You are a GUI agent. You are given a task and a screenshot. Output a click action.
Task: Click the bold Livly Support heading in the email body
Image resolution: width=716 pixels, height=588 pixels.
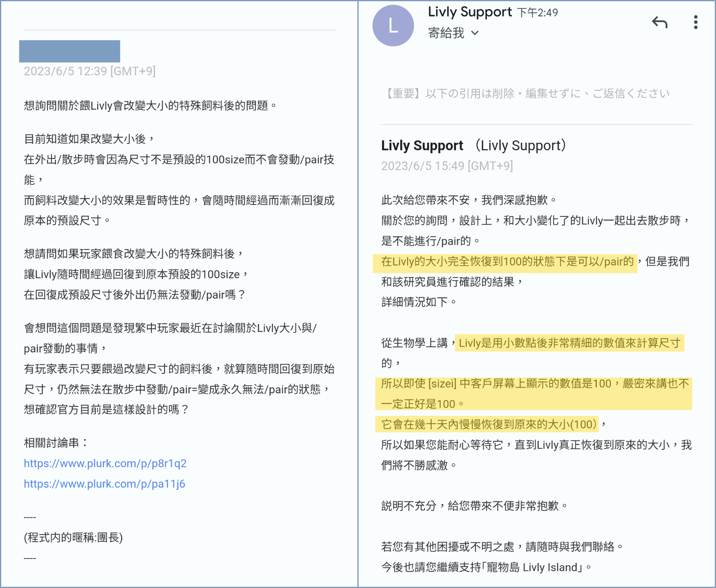pyautogui.click(x=422, y=146)
